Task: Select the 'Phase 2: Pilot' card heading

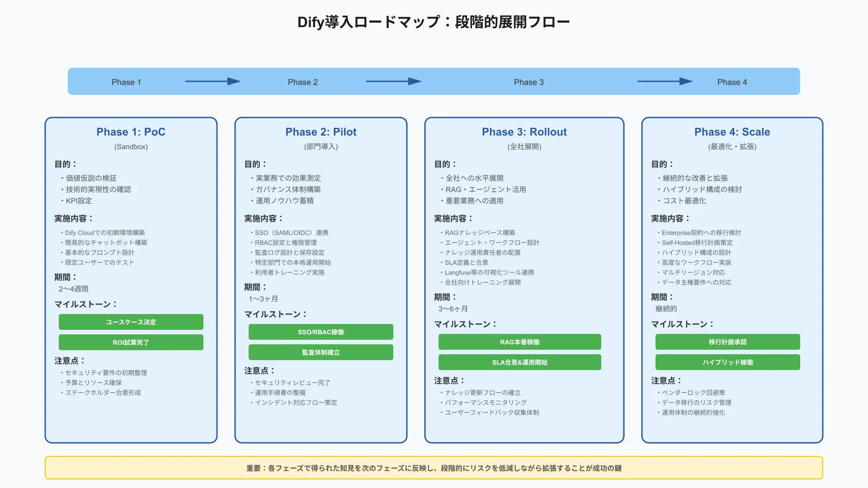Action: 321,132
